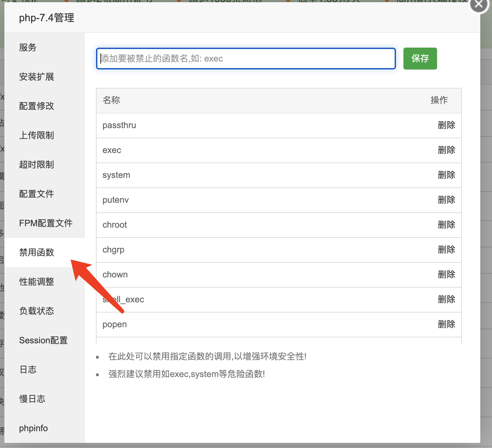Open the 性能调整 section
492x448 pixels.
pos(36,281)
